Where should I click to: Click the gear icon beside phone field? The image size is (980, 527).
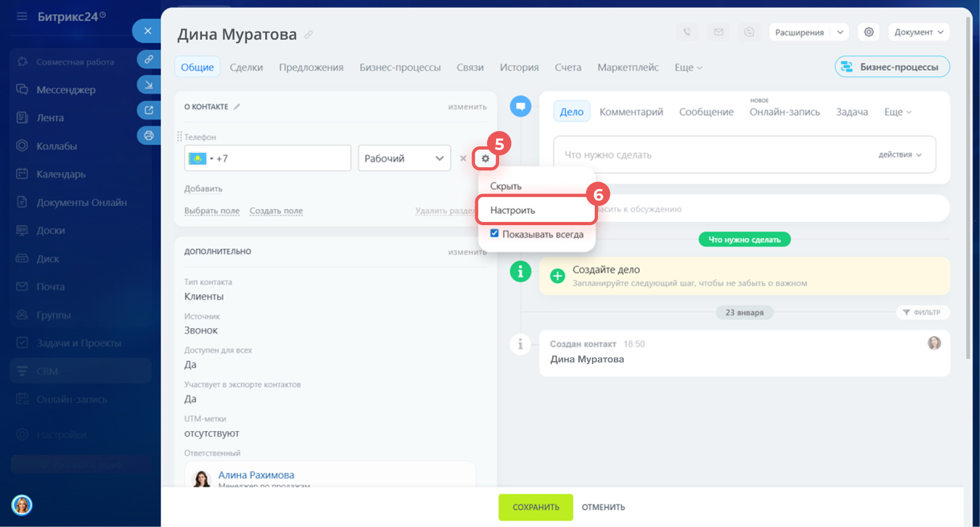pos(485,159)
